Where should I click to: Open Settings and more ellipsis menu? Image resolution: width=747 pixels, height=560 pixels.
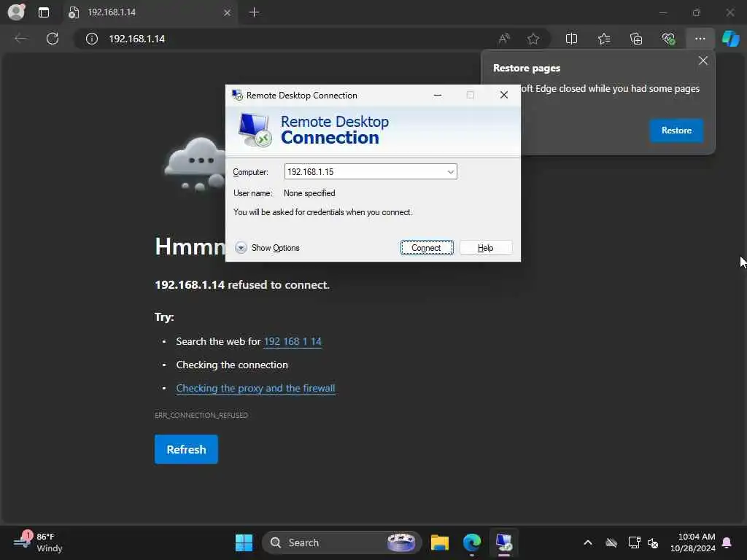pos(700,39)
